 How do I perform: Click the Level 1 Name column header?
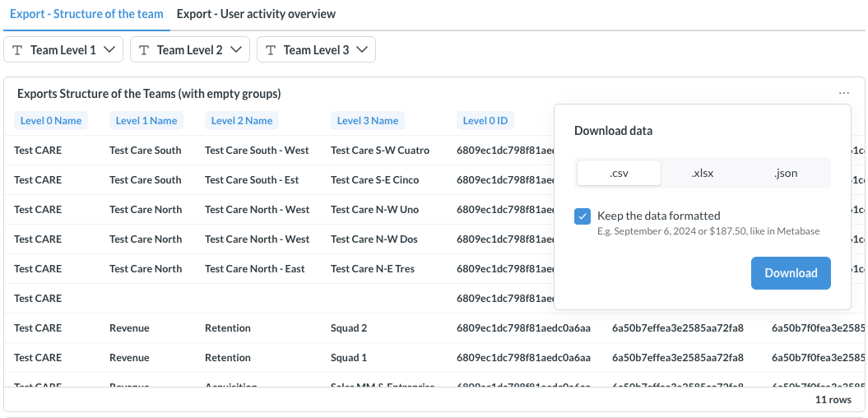146,121
